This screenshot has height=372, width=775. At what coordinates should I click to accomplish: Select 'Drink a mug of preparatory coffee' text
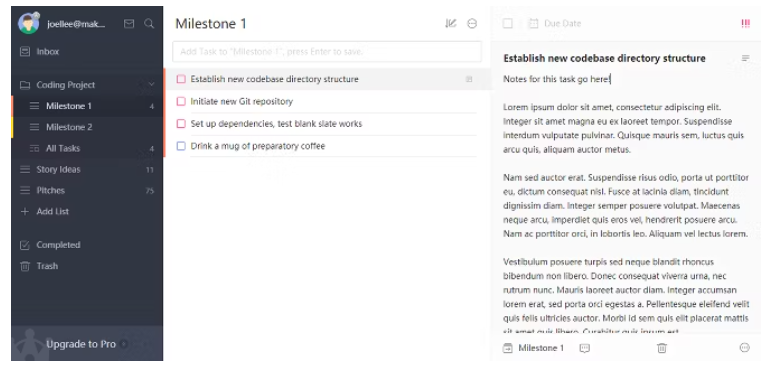[x=258, y=146]
